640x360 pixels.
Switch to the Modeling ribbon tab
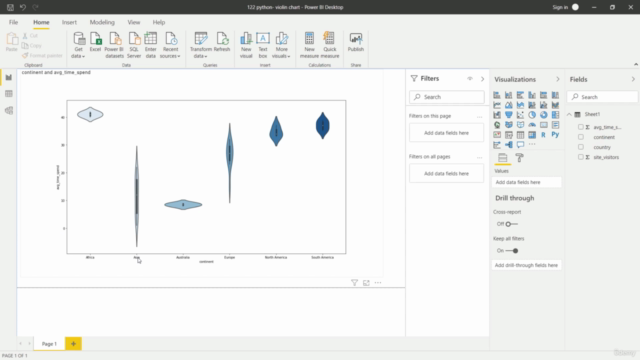click(102, 22)
